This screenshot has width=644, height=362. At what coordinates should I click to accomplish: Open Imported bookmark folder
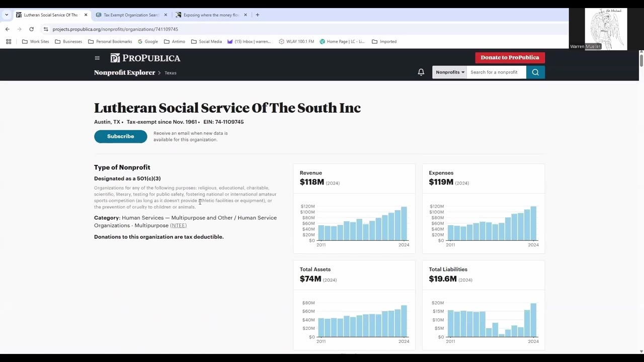(384, 42)
